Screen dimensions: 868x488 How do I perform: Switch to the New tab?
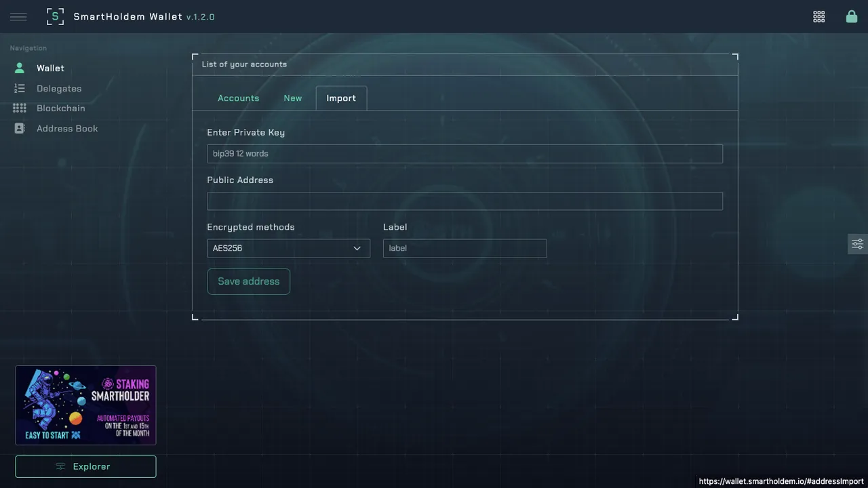coord(293,98)
